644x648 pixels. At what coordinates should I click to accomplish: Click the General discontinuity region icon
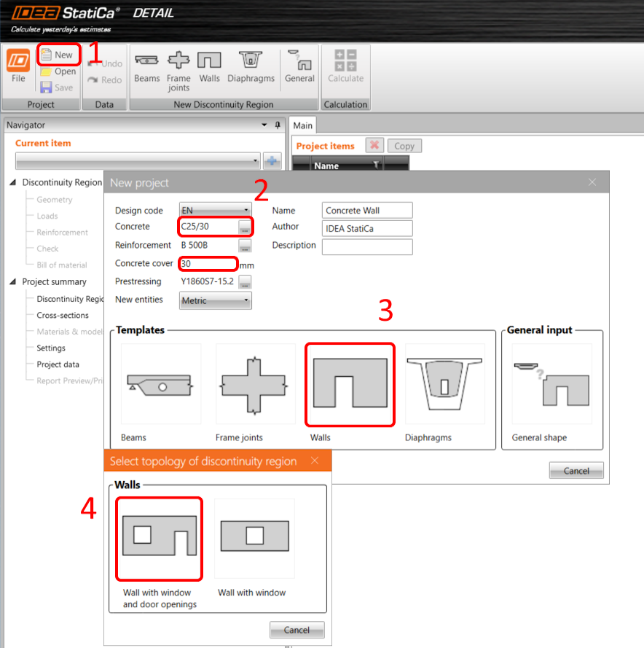[299, 68]
